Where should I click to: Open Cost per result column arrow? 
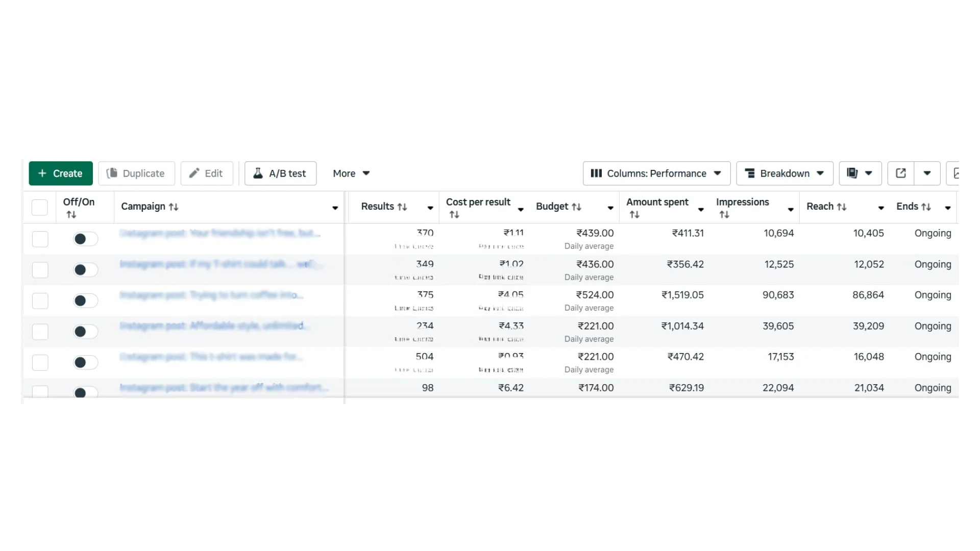tap(521, 209)
